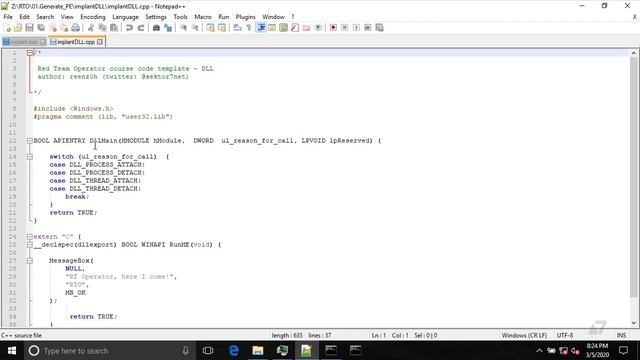Collapse the extern "C" fold at line 24
The height and width of the screenshot is (360, 640).
pyautogui.click(x=29, y=237)
